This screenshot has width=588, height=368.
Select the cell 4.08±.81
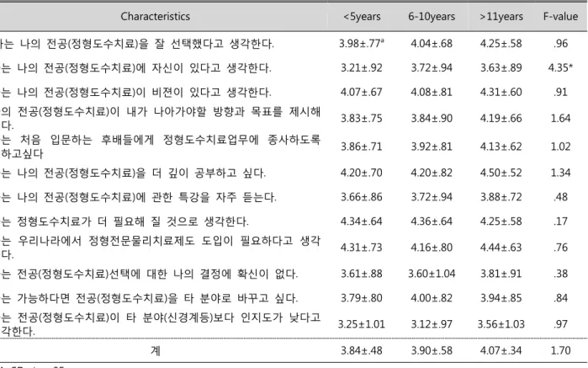point(432,93)
